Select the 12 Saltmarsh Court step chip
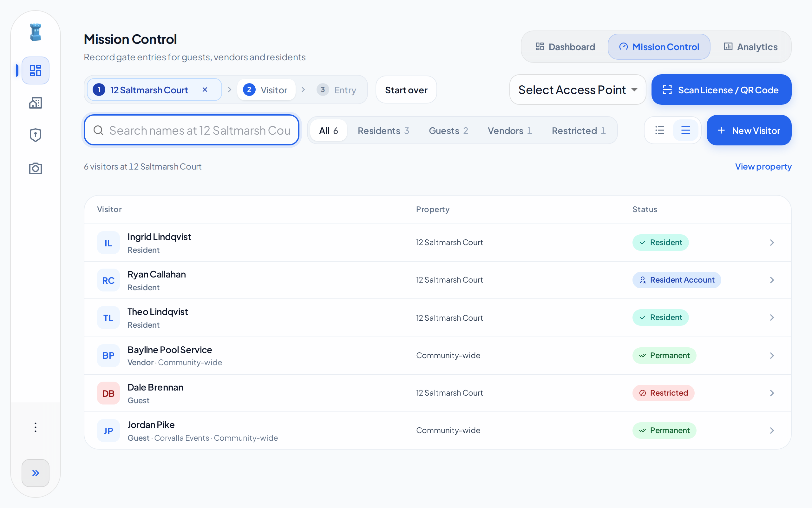Image resolution: width=812 pixels, height=508 pixels. [x=154, y=90]
